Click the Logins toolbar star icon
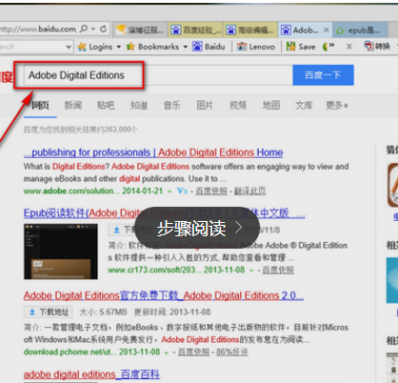398x383 pixels. point(82,47)
